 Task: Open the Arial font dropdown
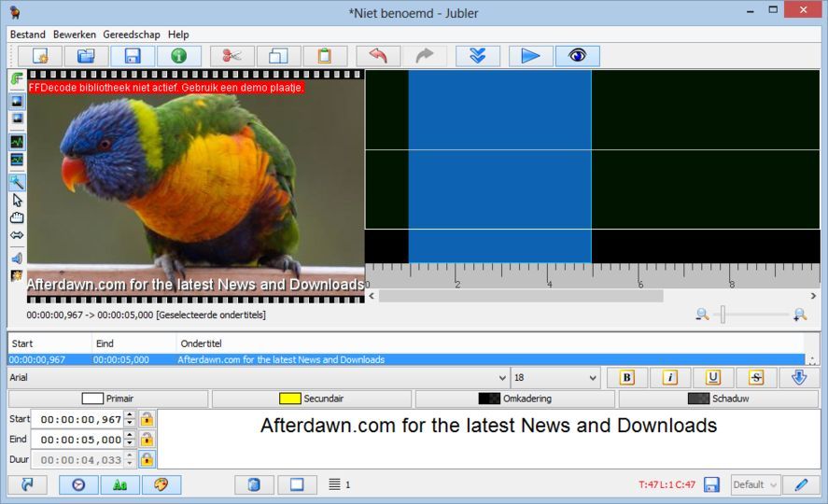(x=259, y=377)
